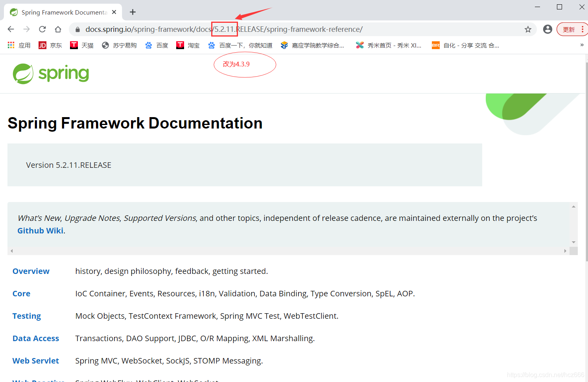The image size is (588, 382).
Task: Open the 天猫 bookmark
Action: 82,45
